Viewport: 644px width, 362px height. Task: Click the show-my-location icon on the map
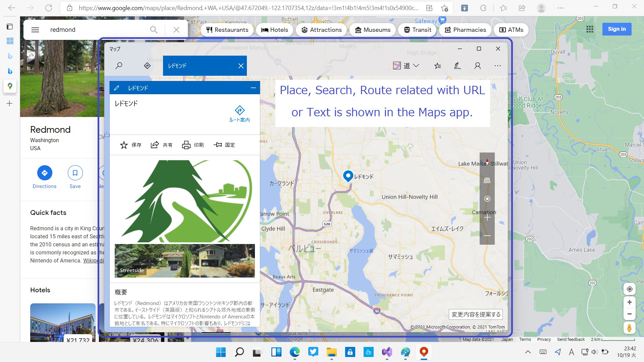click(630, 289)
